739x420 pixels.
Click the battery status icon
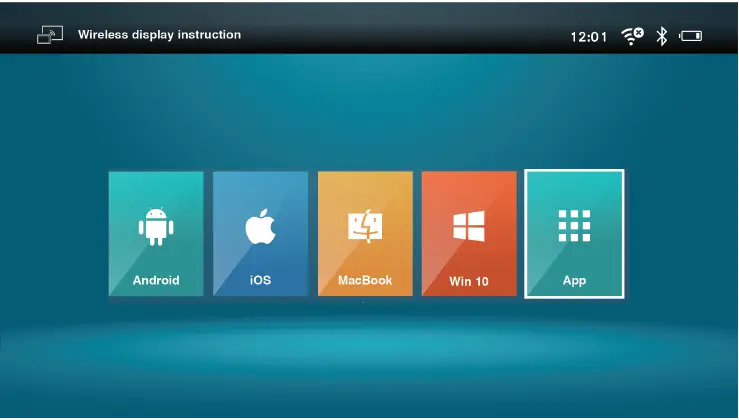(690, 36)
